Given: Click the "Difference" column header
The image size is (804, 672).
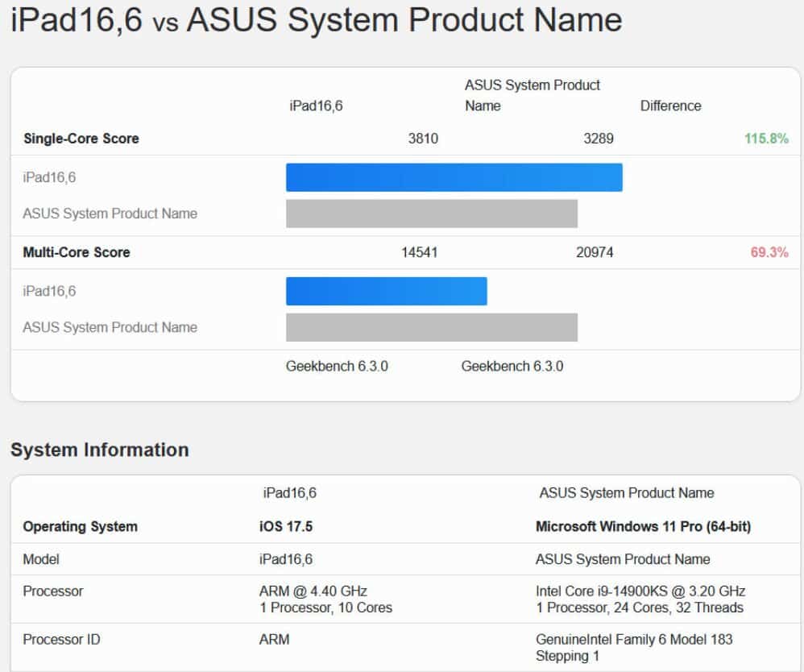Looking at the screenshot, I should point(671,106).
